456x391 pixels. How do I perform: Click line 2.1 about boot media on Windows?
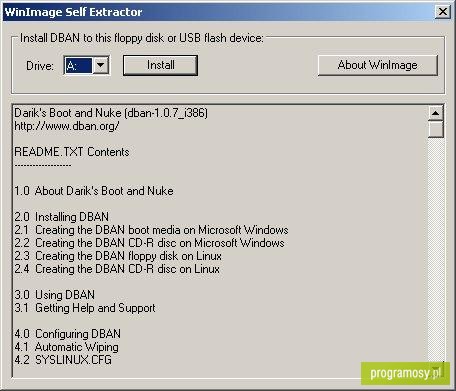[x=151, y=230]
